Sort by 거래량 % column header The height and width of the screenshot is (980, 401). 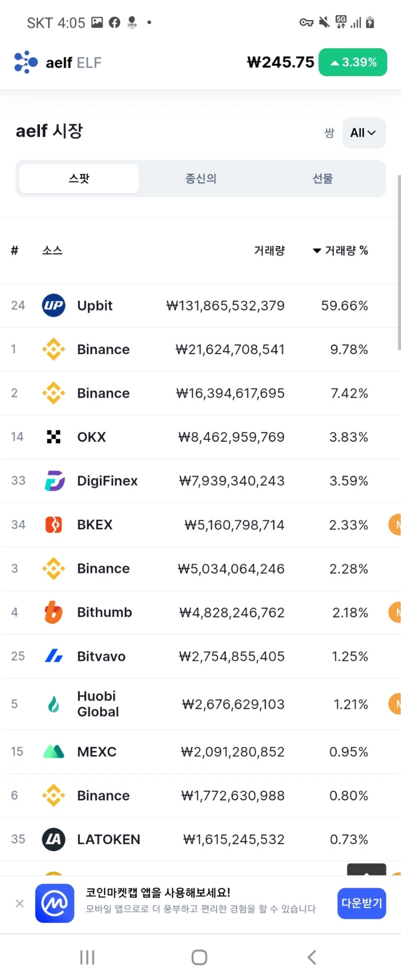(x=340, y=251)
